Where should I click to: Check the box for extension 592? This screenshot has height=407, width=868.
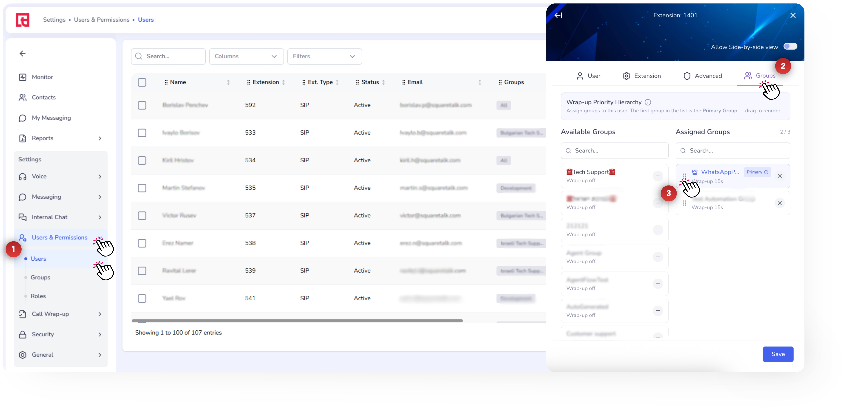[142, 105]
